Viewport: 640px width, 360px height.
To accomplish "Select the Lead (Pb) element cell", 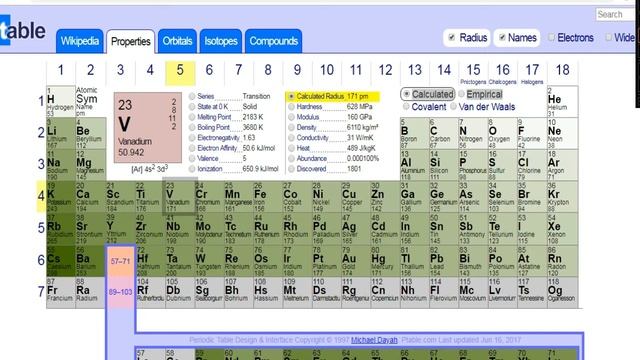I will click(x=444, y=261).
